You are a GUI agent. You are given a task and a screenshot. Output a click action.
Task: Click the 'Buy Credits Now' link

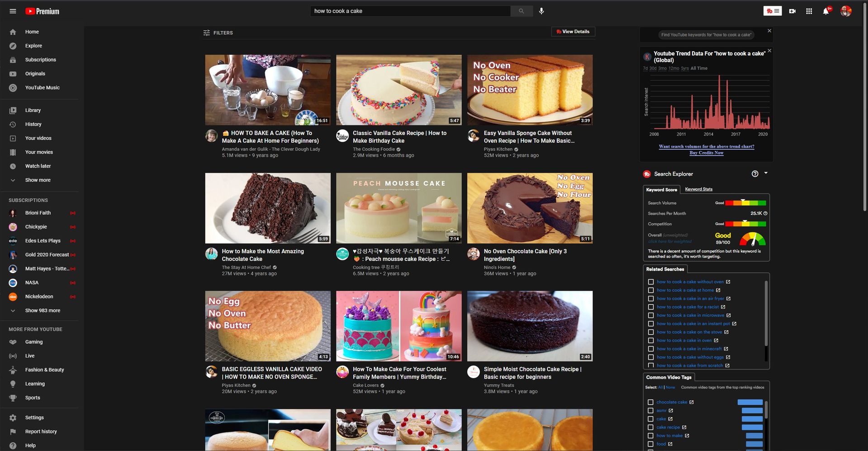point(706,153)
